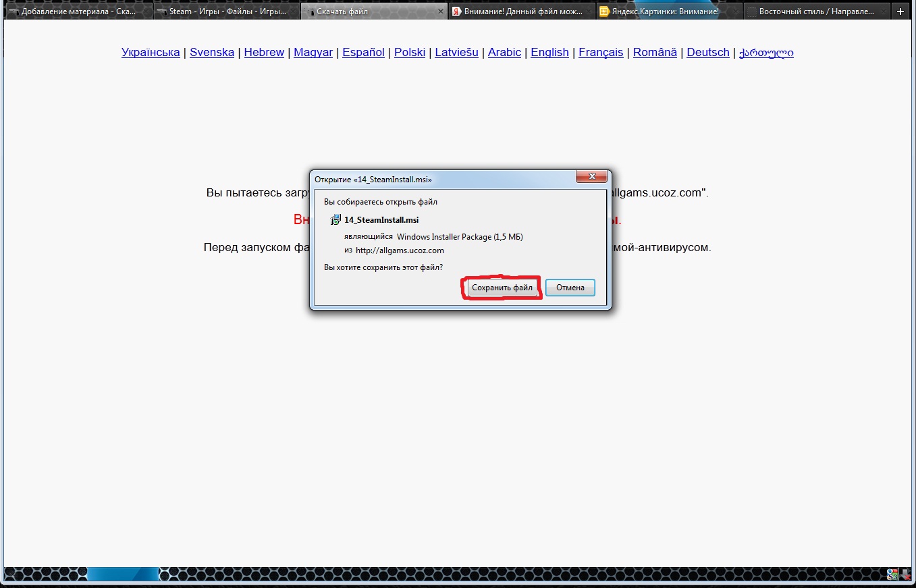Click the MSI installer file icon
The height and width of the screenshot is (588, 916).
tap(335, 219)
